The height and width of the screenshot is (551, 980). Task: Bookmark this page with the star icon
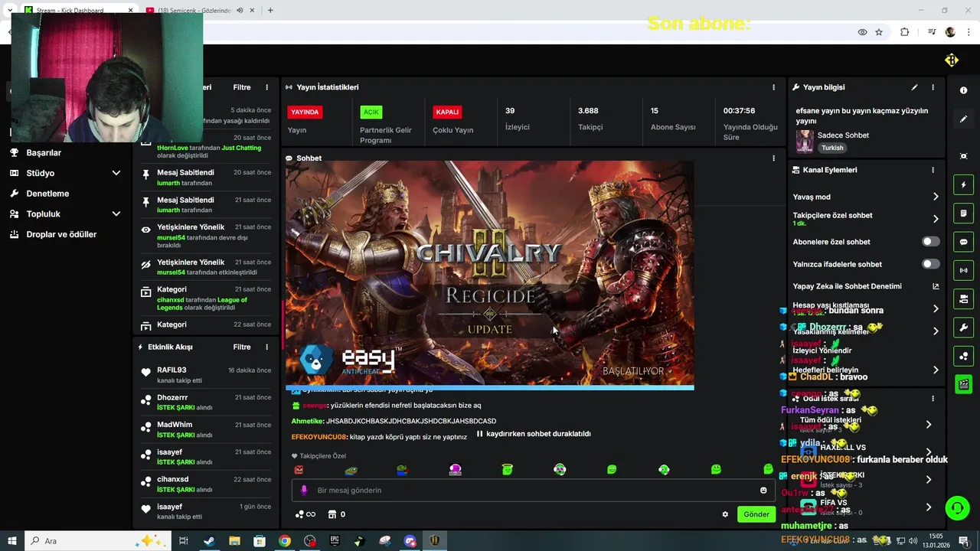[x=879, y=32]
